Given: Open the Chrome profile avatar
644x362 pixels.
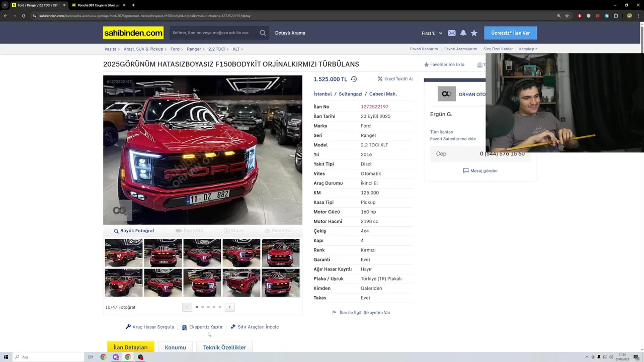Looking at the screenshot, I should (629, 16).
